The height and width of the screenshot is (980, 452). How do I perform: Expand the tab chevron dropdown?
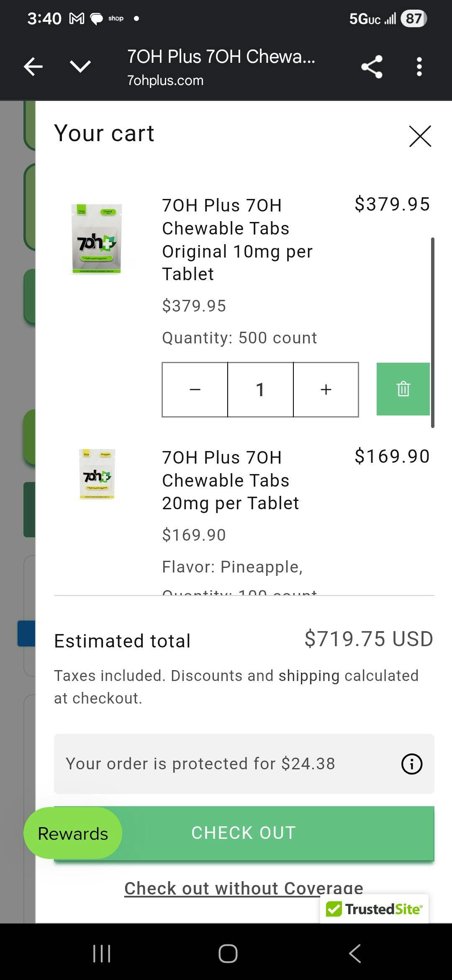point(80,67)
